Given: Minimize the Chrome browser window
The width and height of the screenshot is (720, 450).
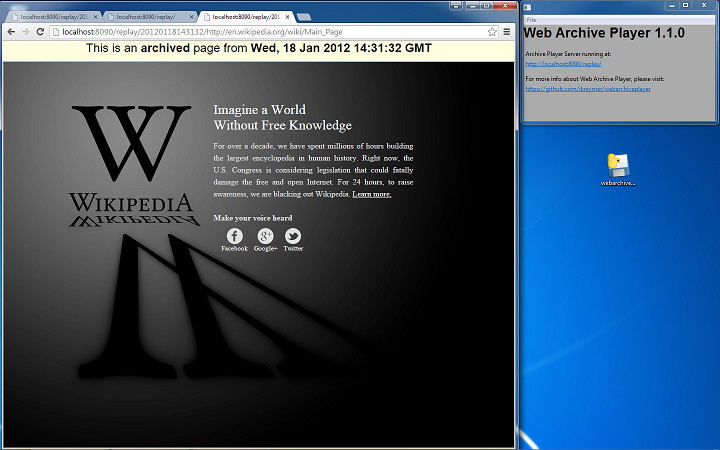Looking at the screenshot, I should pyautogui.click(x=472, y=6).
